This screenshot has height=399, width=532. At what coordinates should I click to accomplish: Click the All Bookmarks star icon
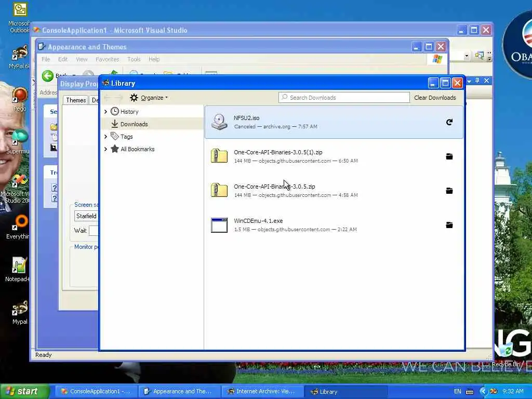pyautogui.click(x=115, y=149)
